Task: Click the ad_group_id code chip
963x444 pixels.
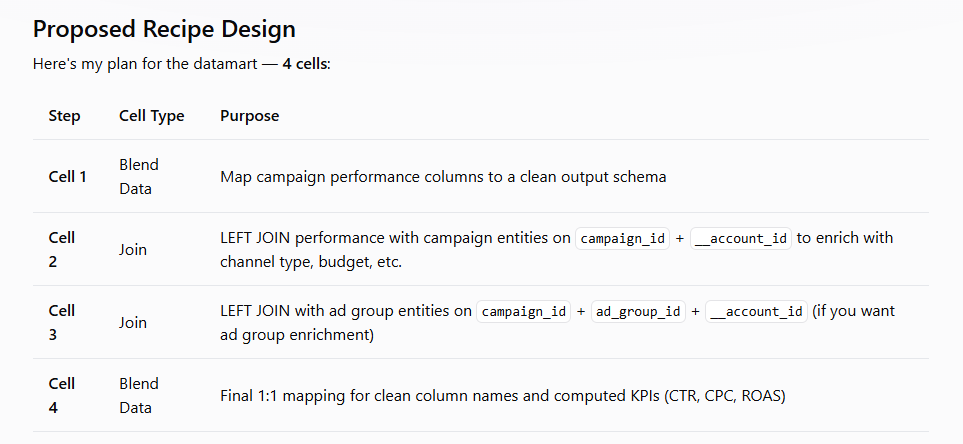Action: (638, 311)
